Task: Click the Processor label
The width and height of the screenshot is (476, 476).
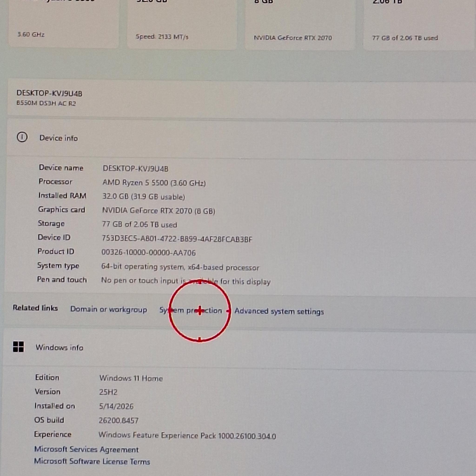Action: tap(56, 182)
